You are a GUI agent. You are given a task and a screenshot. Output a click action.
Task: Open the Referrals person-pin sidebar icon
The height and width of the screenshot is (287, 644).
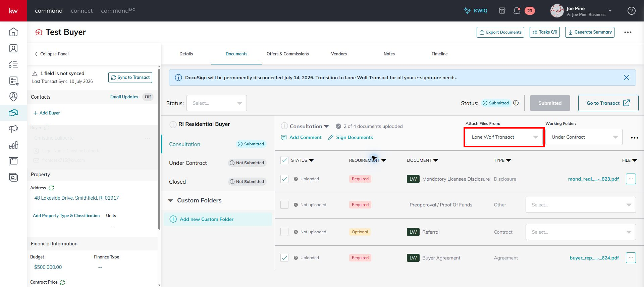[x=13, y=97]
